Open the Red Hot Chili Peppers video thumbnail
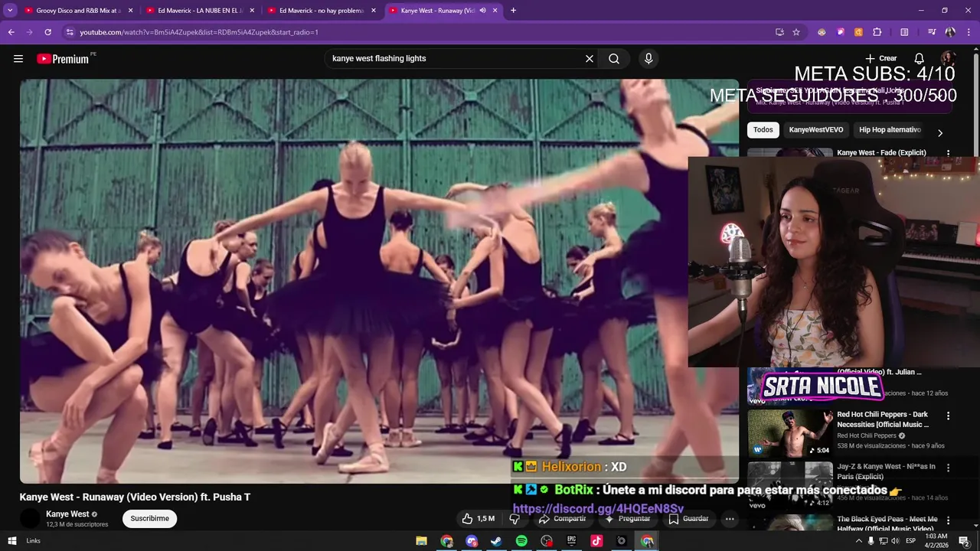This screenshot has width=980, height=551. [790, 433]
